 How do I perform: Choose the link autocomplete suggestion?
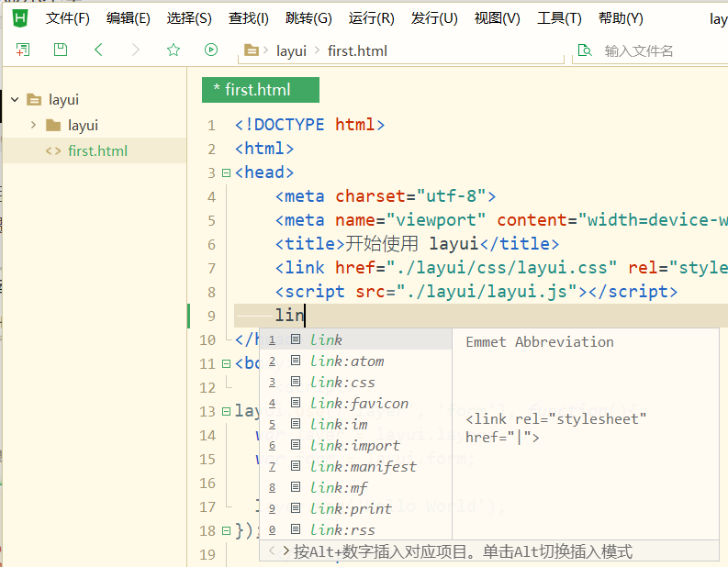(x=355, y=339)
